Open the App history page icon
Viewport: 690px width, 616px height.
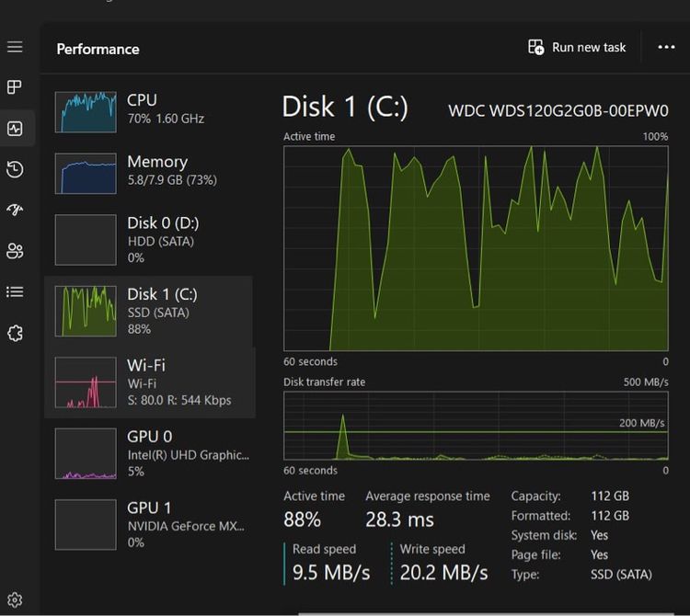pyautogui.click(x=15, y=169)
